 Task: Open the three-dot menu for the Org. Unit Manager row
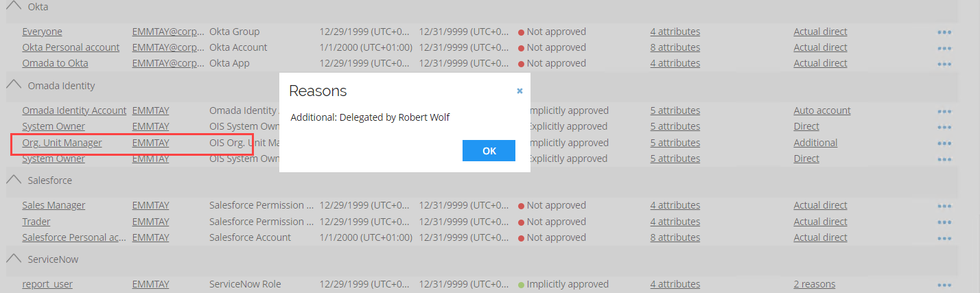[944, 143]
